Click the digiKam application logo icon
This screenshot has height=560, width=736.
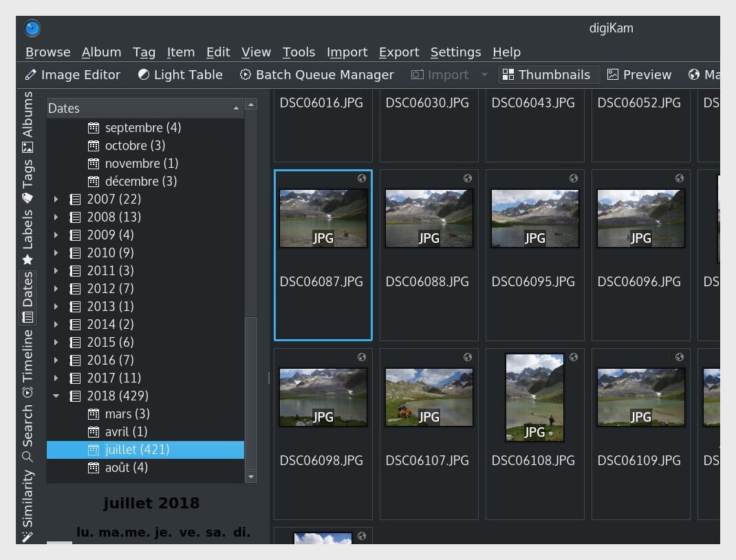point(32,28)
